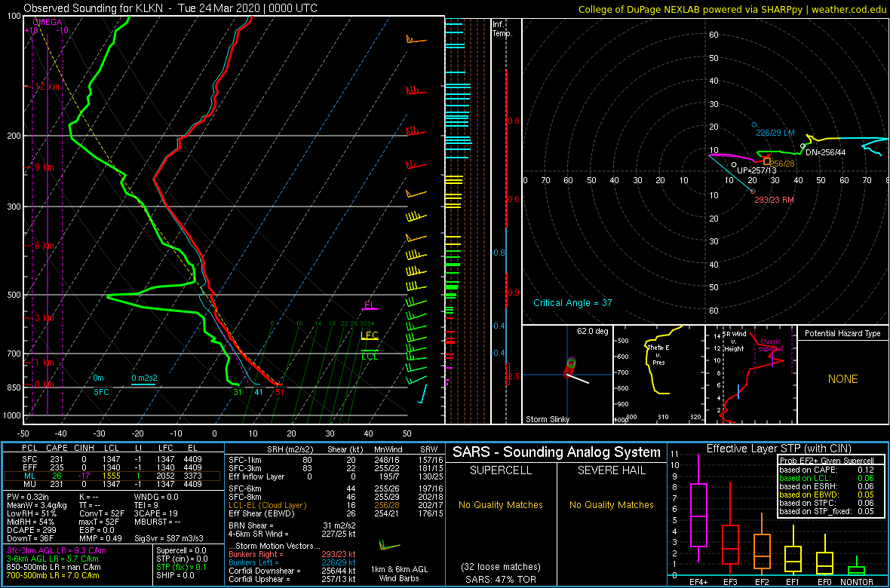Click the wetbulb value 41 at the surface
The image size is (890, 588).
point(258,391)
